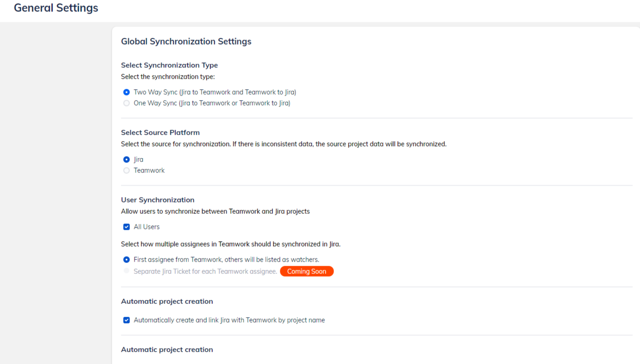Select the "Two Way Sync" radio button
This screenshot has height=364, width=640.
click(x=126, y=92)
